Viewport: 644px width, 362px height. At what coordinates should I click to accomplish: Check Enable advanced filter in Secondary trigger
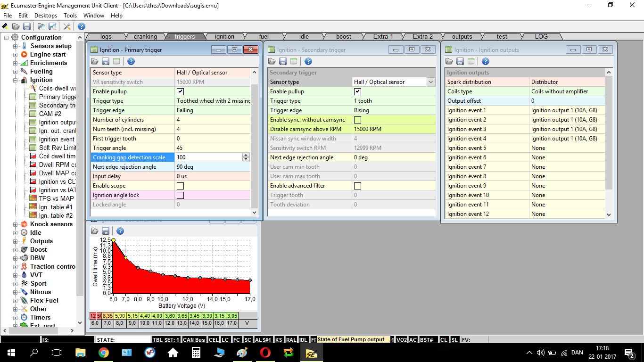point(357,186)
